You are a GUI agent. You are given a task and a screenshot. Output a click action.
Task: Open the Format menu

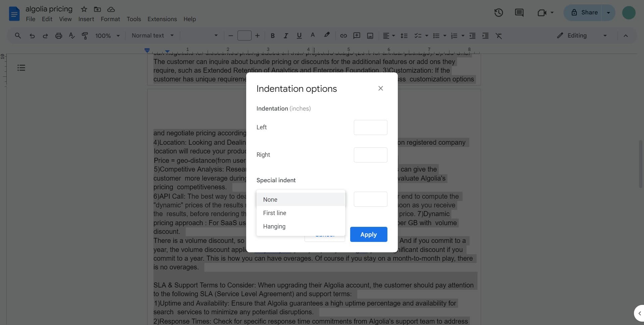point(110,19)
